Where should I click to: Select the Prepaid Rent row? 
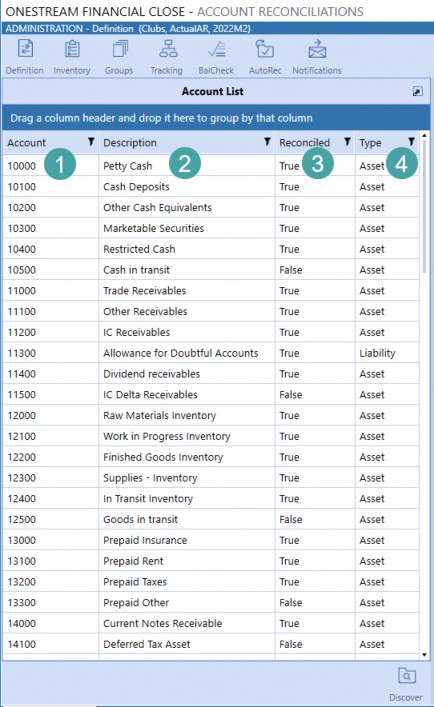coord(211,561)
